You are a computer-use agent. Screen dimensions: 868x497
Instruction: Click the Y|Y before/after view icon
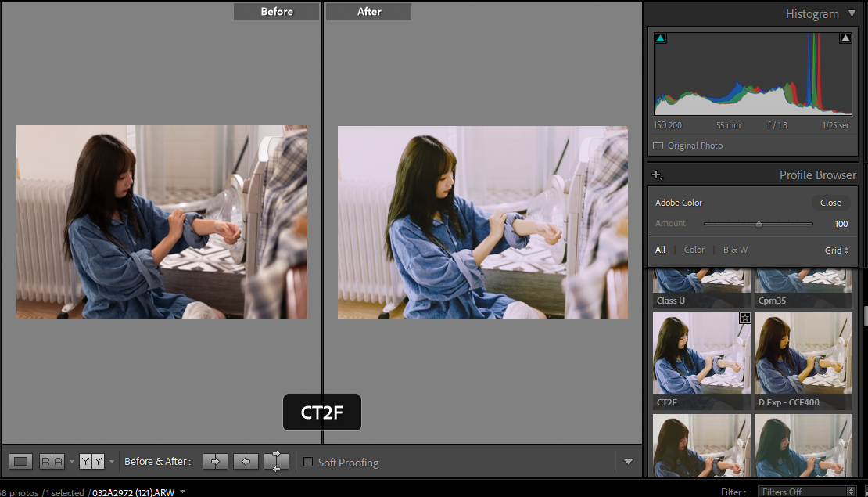point(91,462)
